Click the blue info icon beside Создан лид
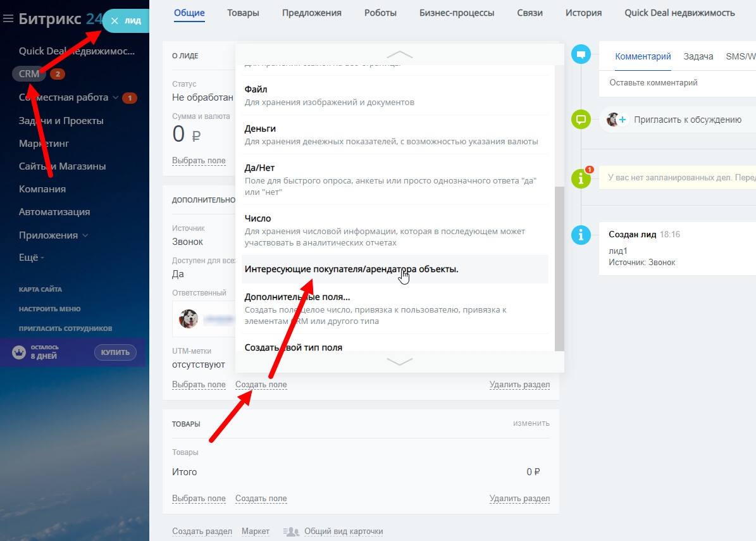The image size is (756, 541). (x=580, y=235)
